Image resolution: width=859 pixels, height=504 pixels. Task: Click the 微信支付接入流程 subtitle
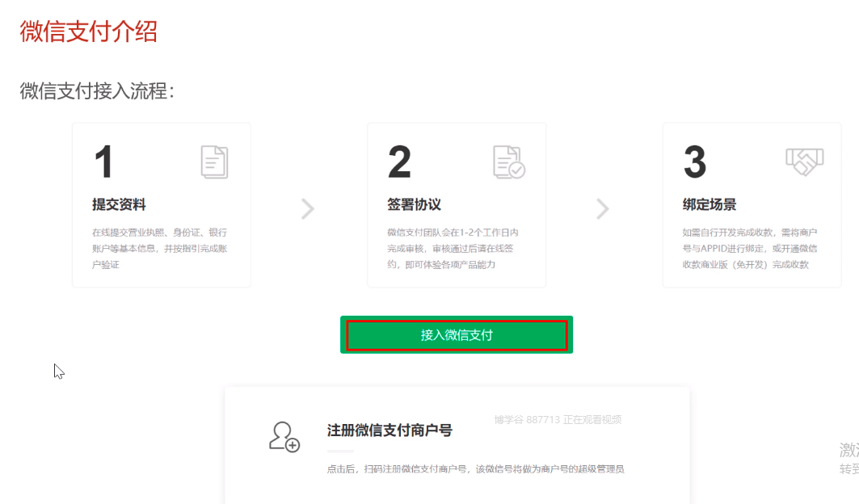click(97, 91)
